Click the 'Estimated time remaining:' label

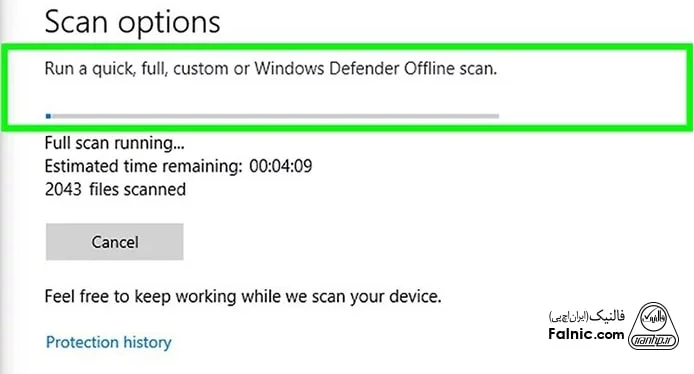point(143,166)
